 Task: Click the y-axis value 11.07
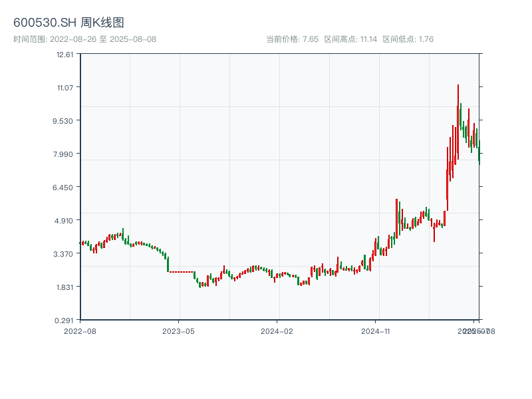pos(65,88)
